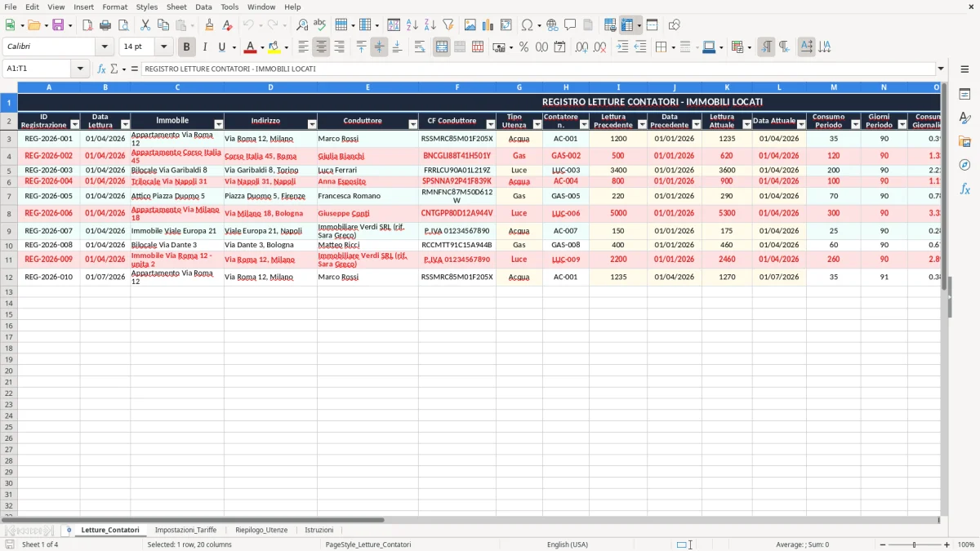Click the Copy icon
The height and width of the screenshot is (551, 980).
[x=163, y=25]
